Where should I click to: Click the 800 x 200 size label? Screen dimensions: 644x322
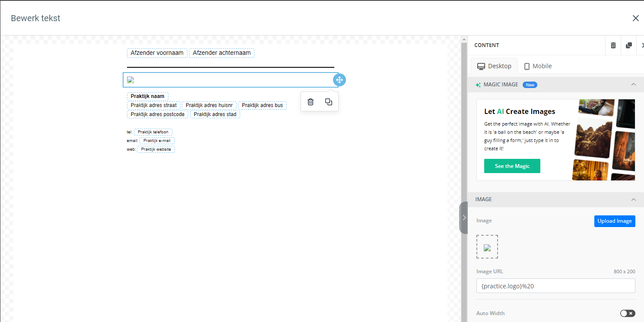pos(625,271)
